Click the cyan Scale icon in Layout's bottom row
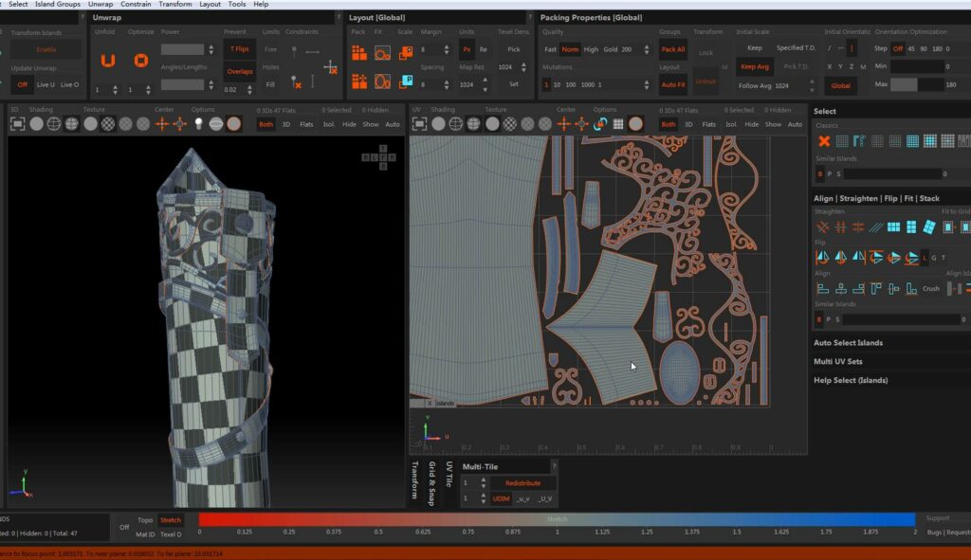Image resolution: width=971 pixels, height=560 pixels. (x=406, y=81)
